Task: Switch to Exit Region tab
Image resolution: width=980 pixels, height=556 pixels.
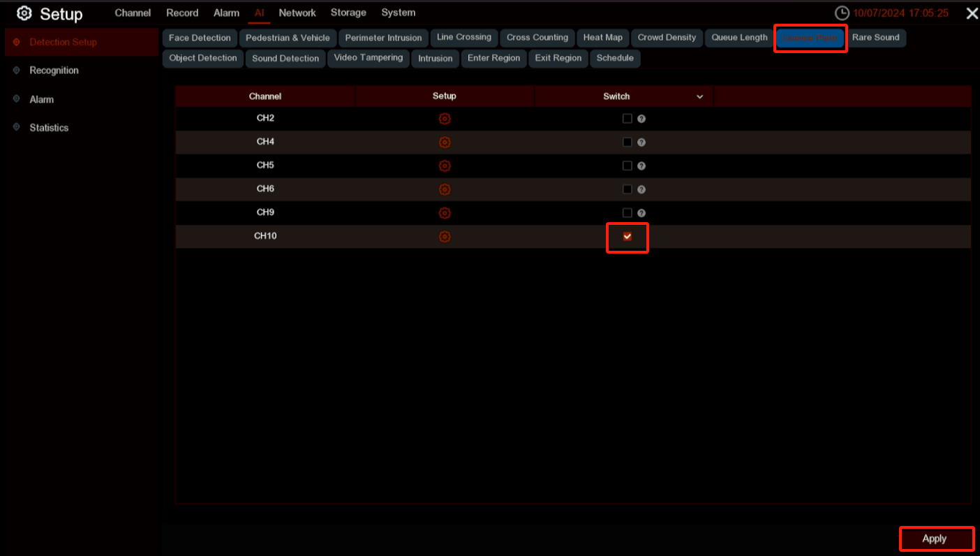Action: pos(558,59)
